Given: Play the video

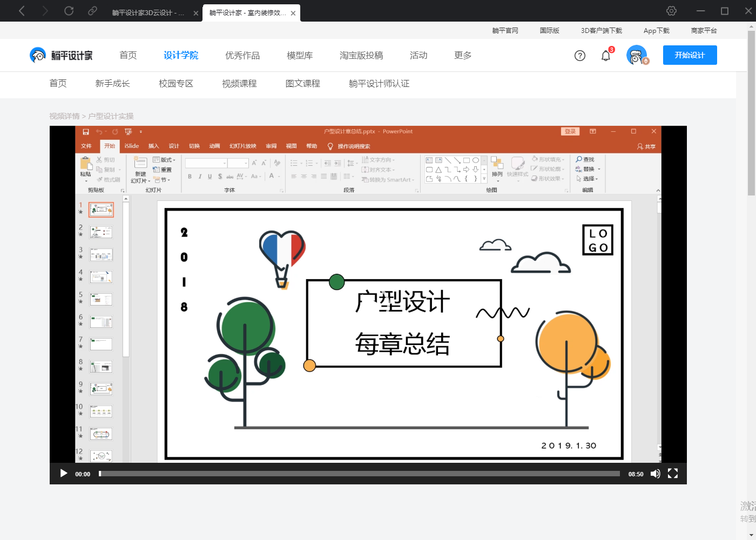Looking at the screenshot, I should pos(64,474).
